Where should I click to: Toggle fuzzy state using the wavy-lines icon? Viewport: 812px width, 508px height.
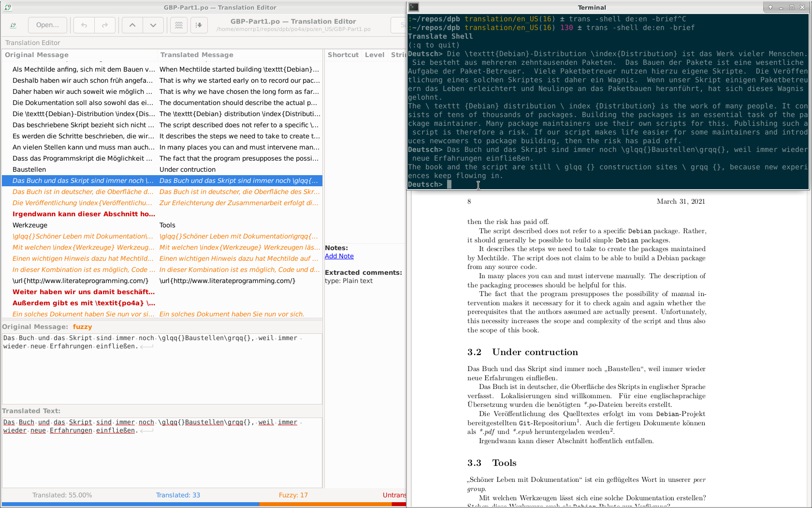(179, 25)
